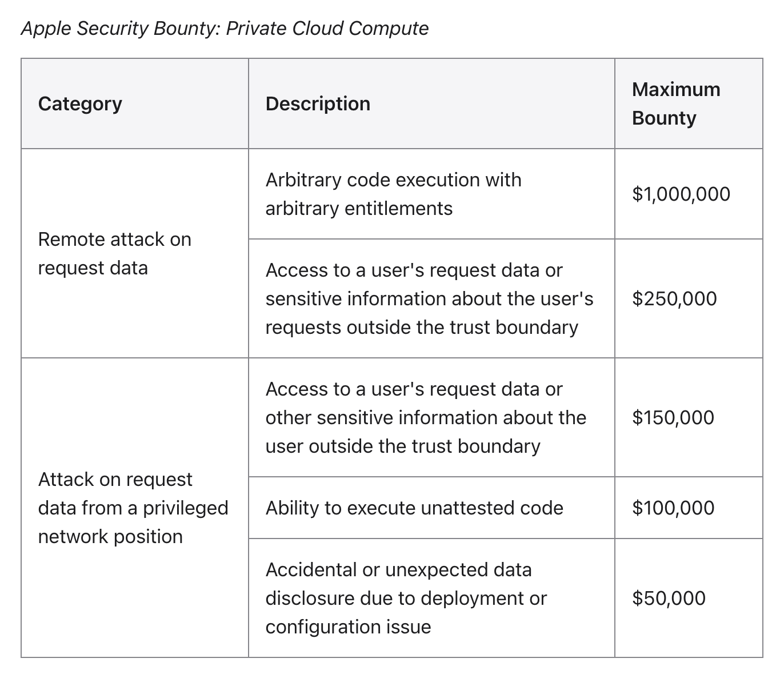The image size is (784, 678).
Task: Click the 'Remote attack on request data' category cell
Action: tap(115, 253)
